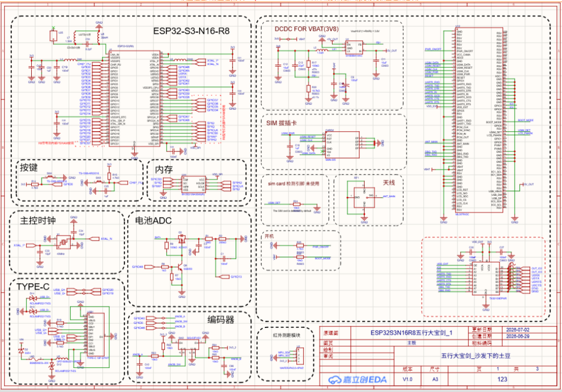Select the ESP32-S3 main chip symbol
This screenshot has height=392, width=562.
pyautogui.click(x=134, y=98)
